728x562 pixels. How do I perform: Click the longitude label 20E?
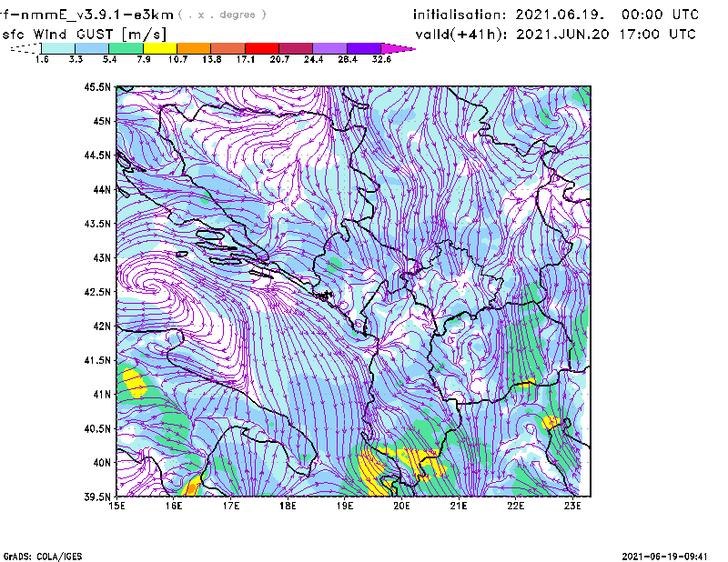click(401, 506)
